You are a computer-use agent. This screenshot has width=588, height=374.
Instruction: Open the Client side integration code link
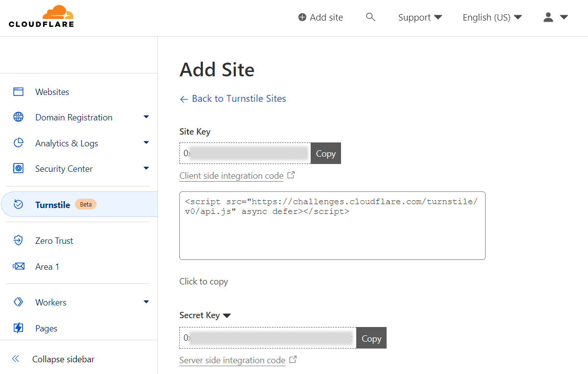tap(231, 175)
